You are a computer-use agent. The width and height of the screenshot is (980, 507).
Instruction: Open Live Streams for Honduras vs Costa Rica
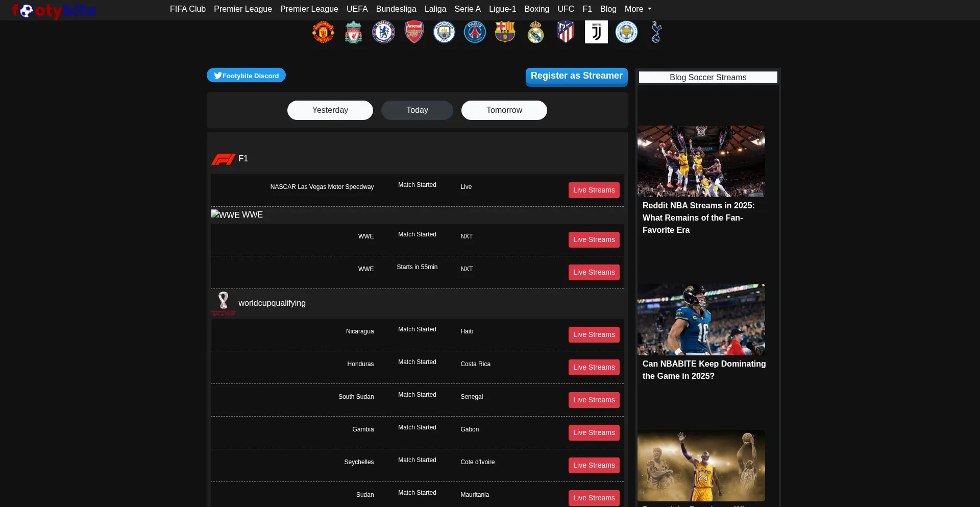(594, 368)
